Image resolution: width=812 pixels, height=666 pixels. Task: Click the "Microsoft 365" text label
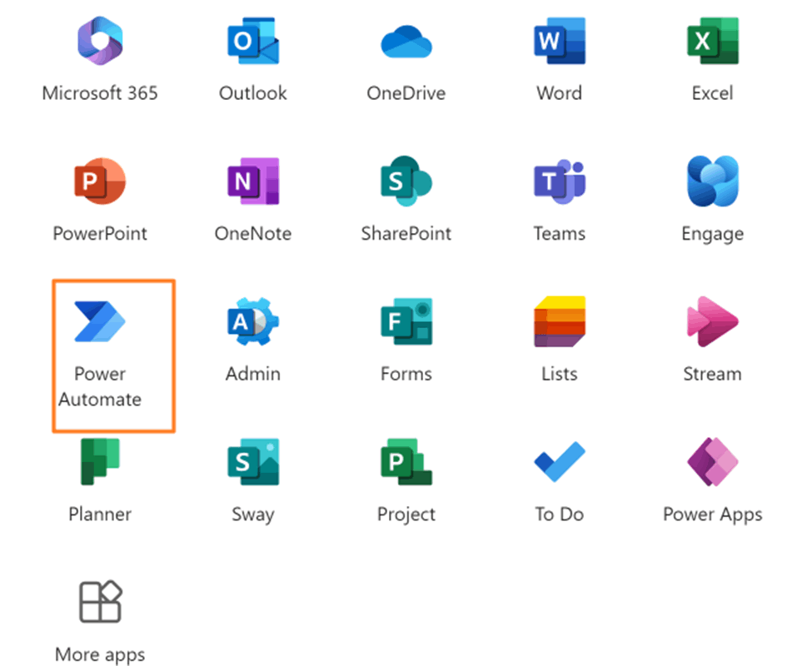(100, 93)
